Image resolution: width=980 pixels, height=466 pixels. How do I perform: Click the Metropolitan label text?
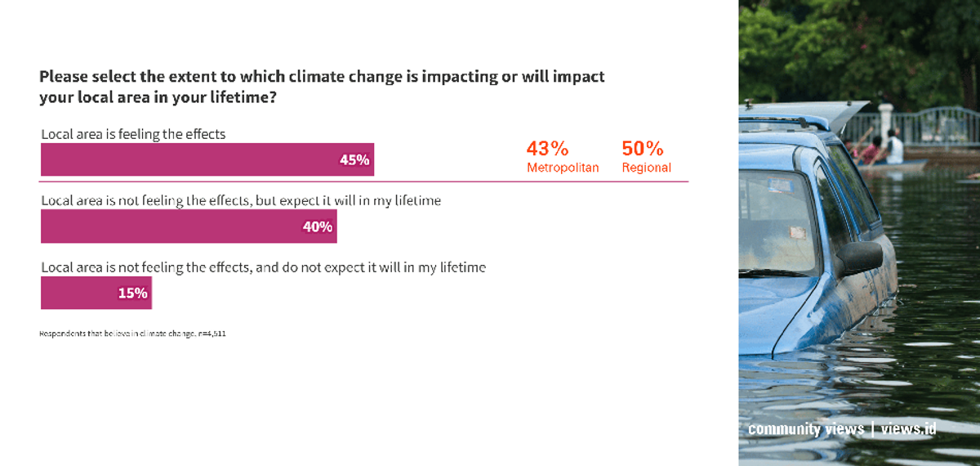click(x=563, y=168)
